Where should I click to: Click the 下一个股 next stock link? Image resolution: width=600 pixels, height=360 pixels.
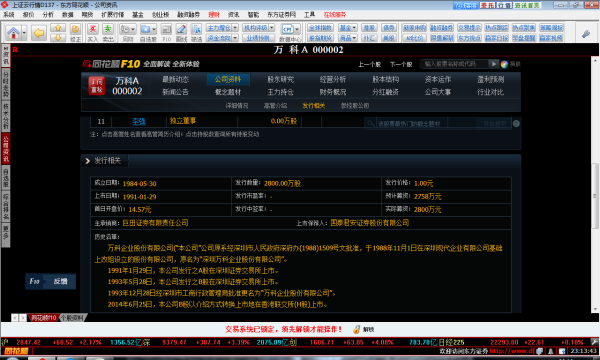coord(401,64)
